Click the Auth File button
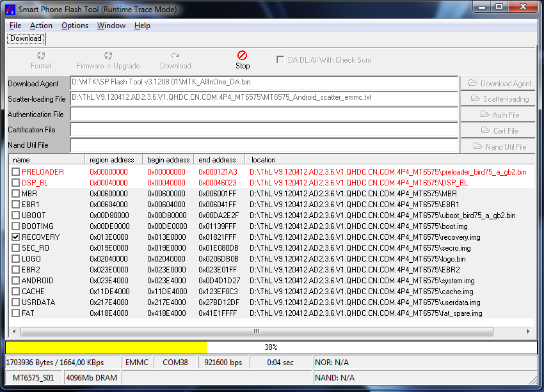 pos(498,114)
